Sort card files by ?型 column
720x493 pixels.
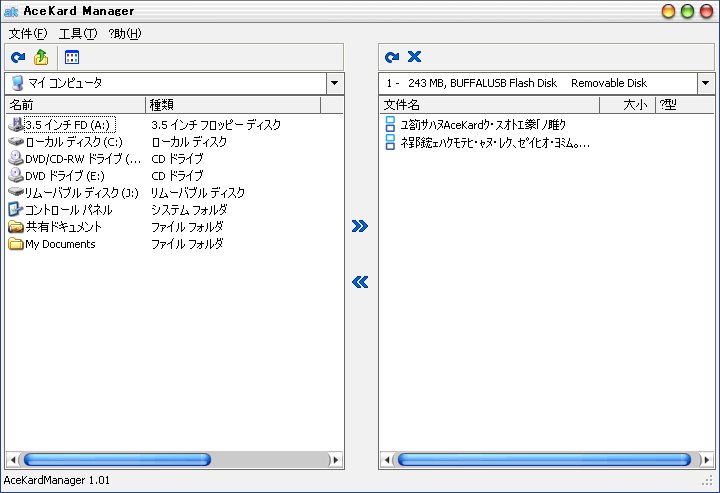685,105
